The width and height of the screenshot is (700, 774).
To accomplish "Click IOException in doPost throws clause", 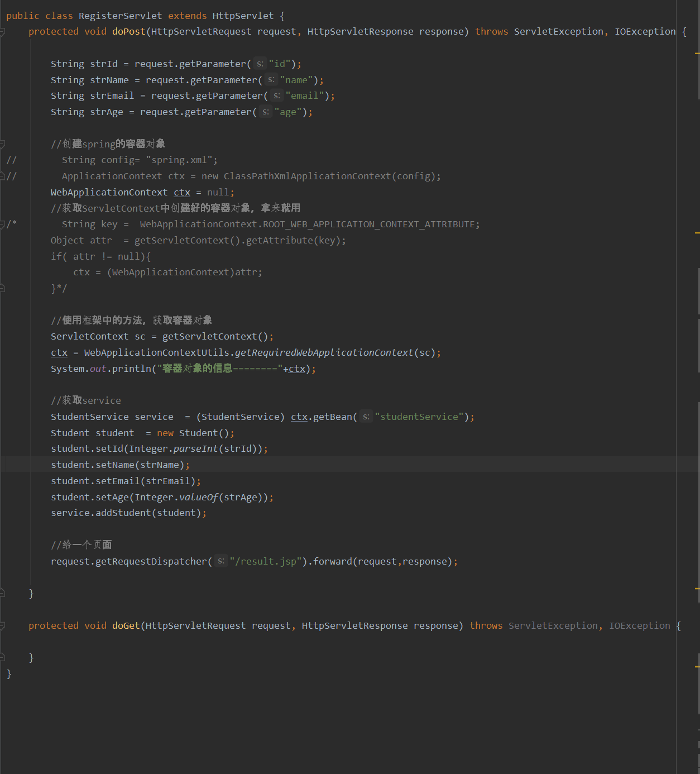I will pos(645,32).
